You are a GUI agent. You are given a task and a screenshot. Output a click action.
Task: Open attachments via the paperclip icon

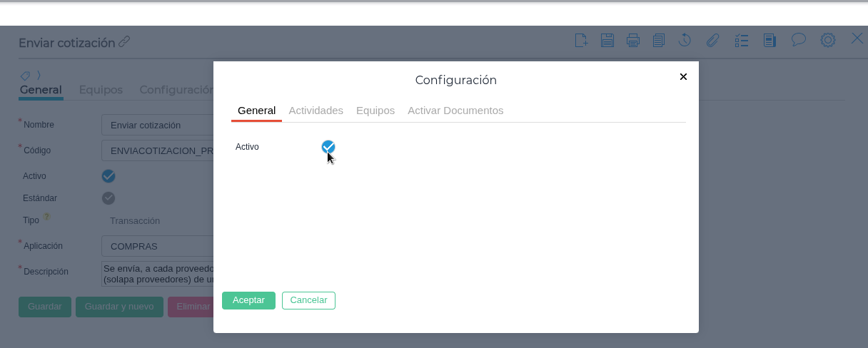[x=712, y=40]
